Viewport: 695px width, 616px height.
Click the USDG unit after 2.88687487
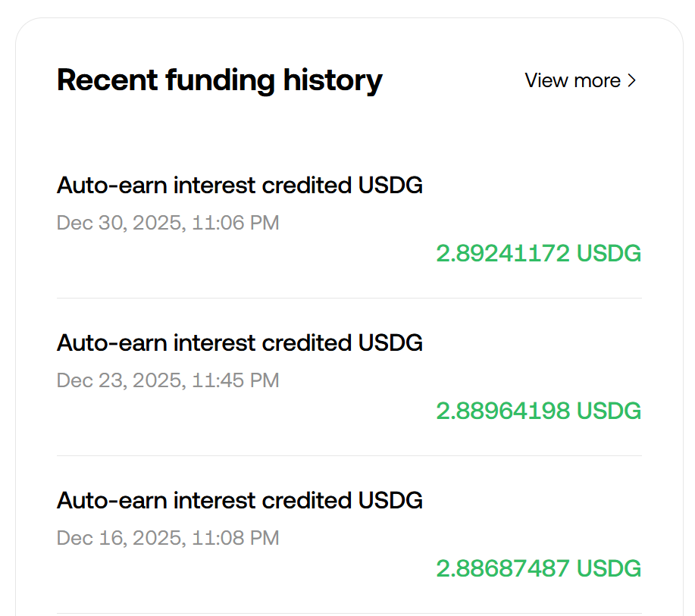pyautogui.click(x=609, y=568)
